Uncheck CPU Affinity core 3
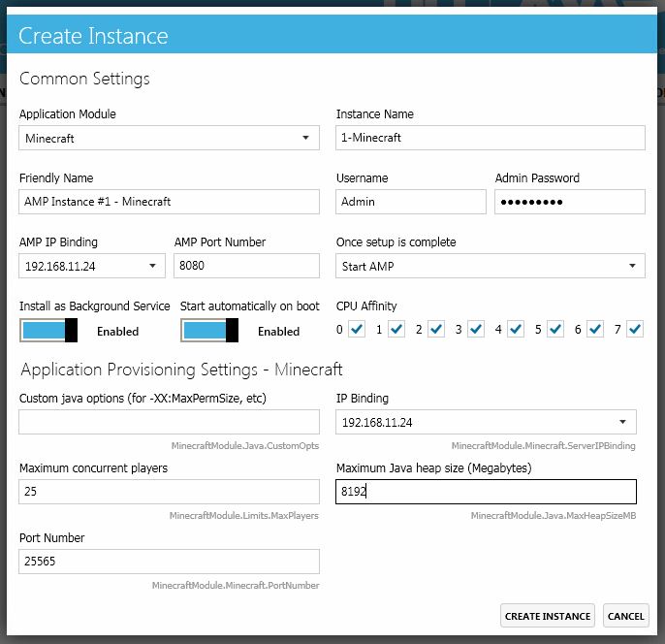 pyautogui.click(x=476, y=329)
